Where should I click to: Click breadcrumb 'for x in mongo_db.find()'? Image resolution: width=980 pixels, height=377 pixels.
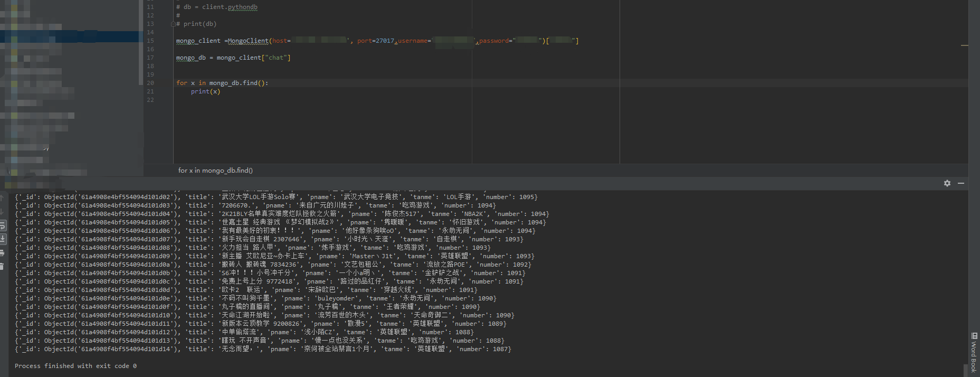pyautogui.click(x=215, y=171)
